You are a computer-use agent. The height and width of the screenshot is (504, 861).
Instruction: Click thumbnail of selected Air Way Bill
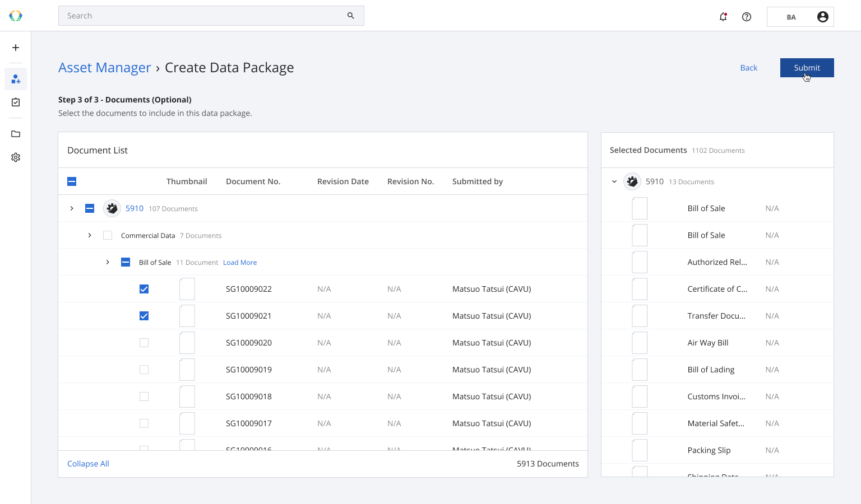click(x=640, y=343)
